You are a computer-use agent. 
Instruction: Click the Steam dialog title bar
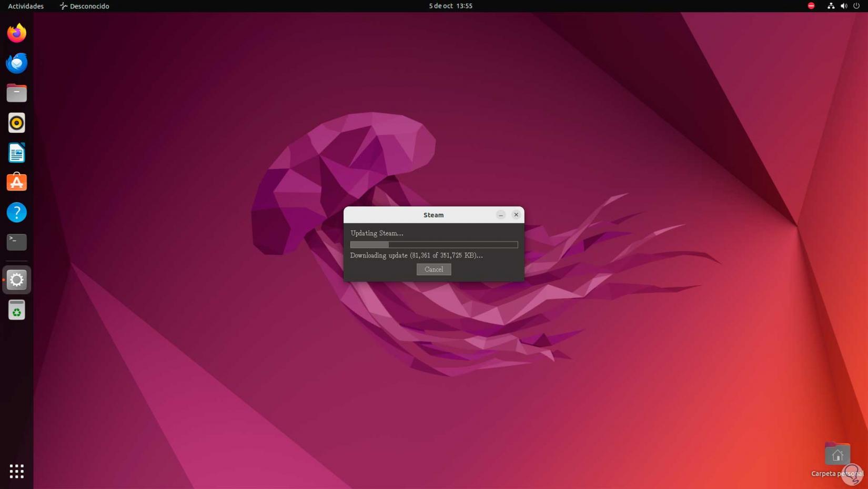click(434, 215)
